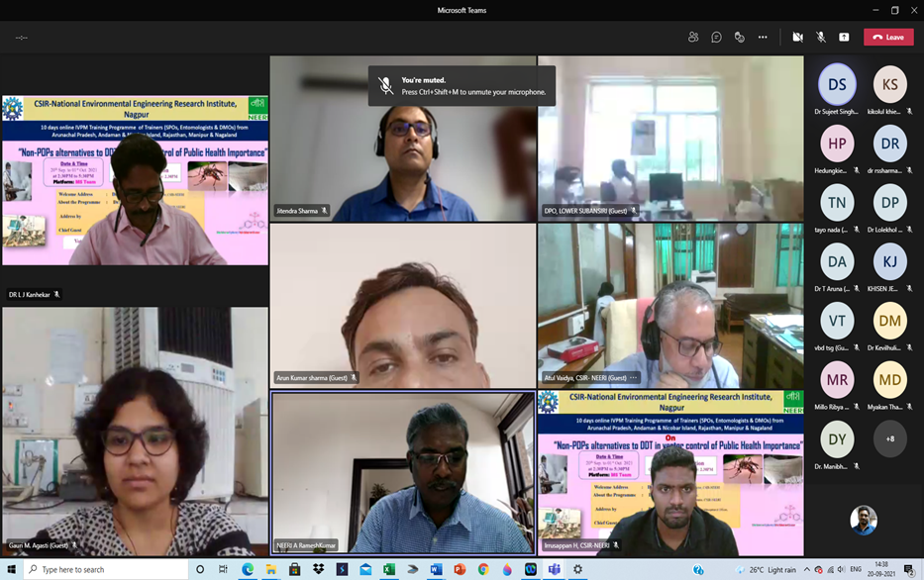Select the MD avatar for Myakan
Screen dimensions: 924x580
pos(889,380)
